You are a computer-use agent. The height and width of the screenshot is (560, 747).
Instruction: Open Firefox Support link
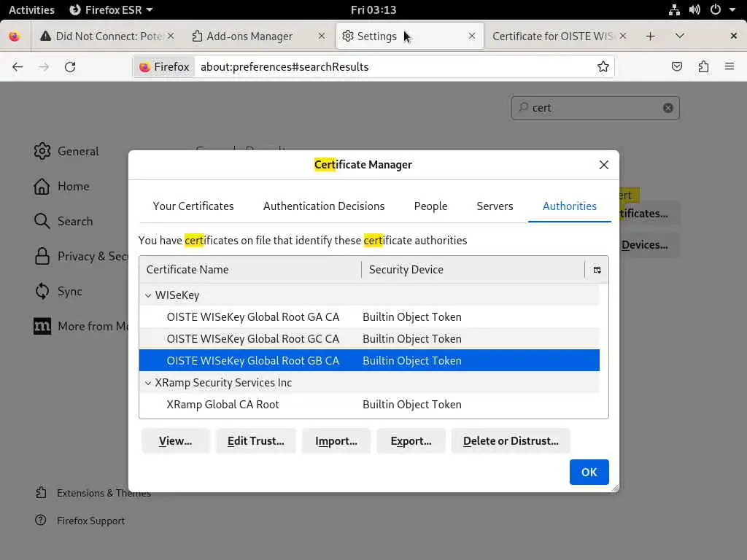[80, 521]
